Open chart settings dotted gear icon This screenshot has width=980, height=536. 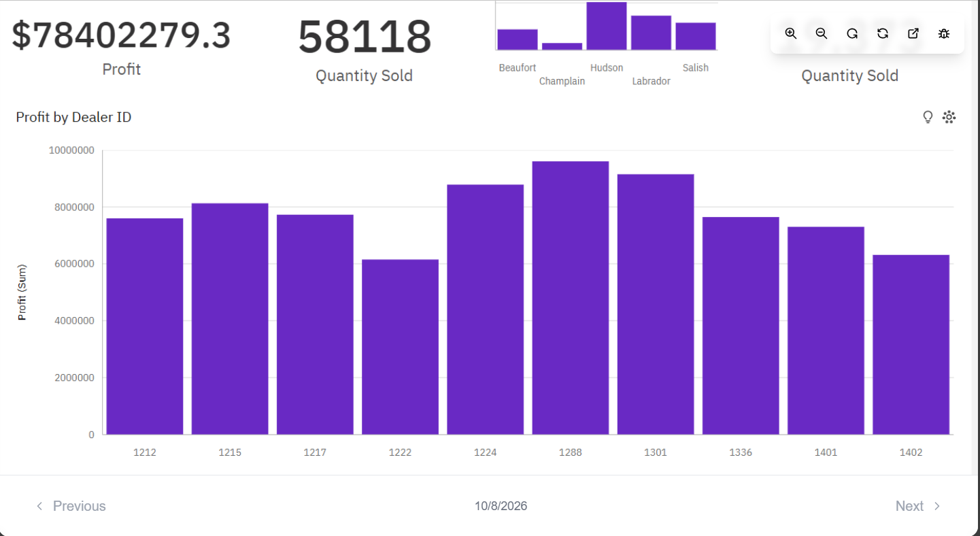coord(949,117)
